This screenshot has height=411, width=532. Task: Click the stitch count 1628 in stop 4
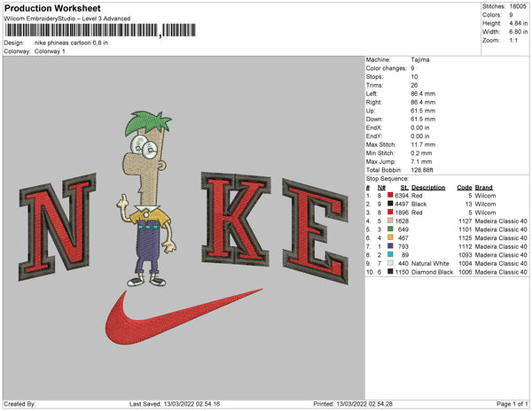pos(402,221)
